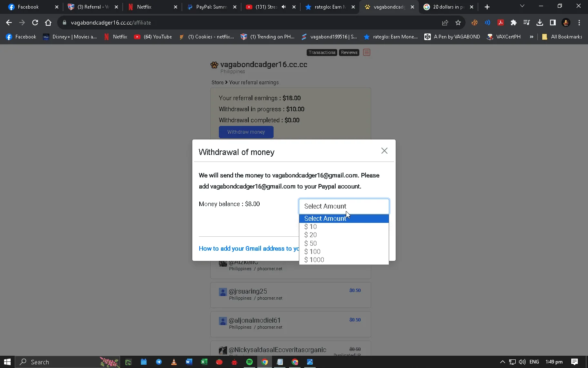
Task: Choose the $ 10 withdrawal amount
Action: 344,227
